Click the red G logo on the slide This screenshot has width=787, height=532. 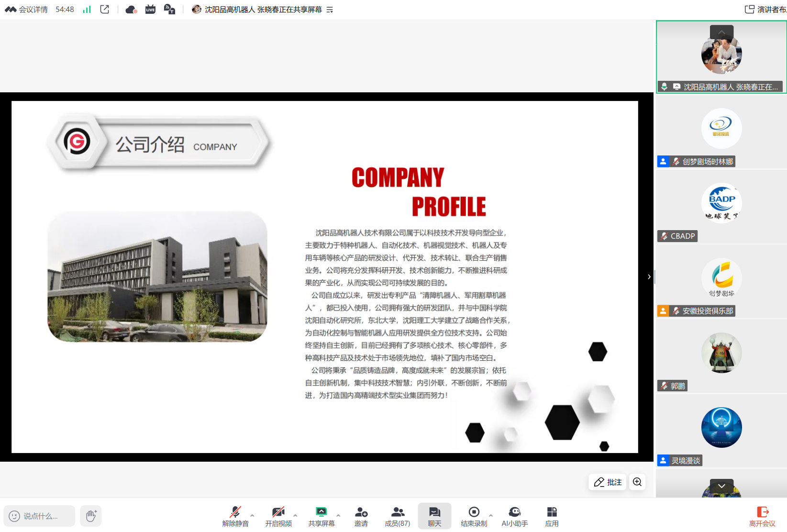click(x=77, y=141)
